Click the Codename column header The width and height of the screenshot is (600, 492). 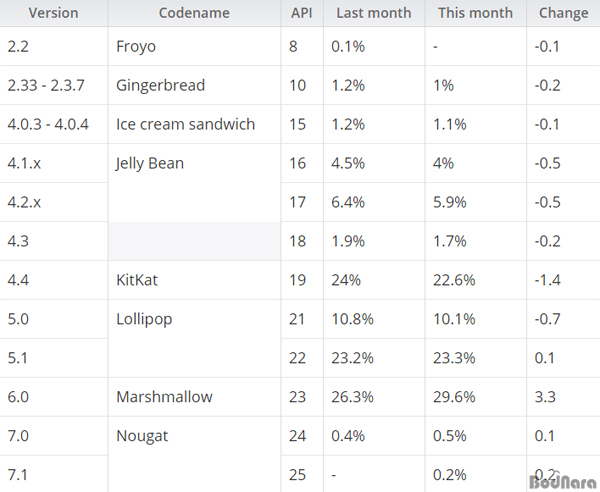194,13
